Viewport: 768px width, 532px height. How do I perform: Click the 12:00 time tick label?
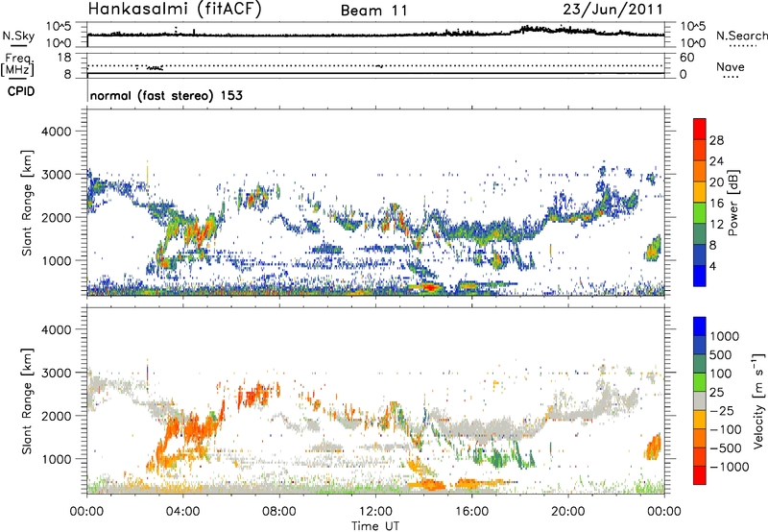click(x=375, y=512)
